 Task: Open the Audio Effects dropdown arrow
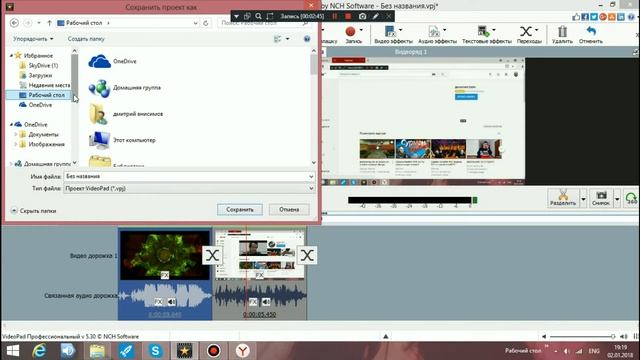(x=444, y=30)
